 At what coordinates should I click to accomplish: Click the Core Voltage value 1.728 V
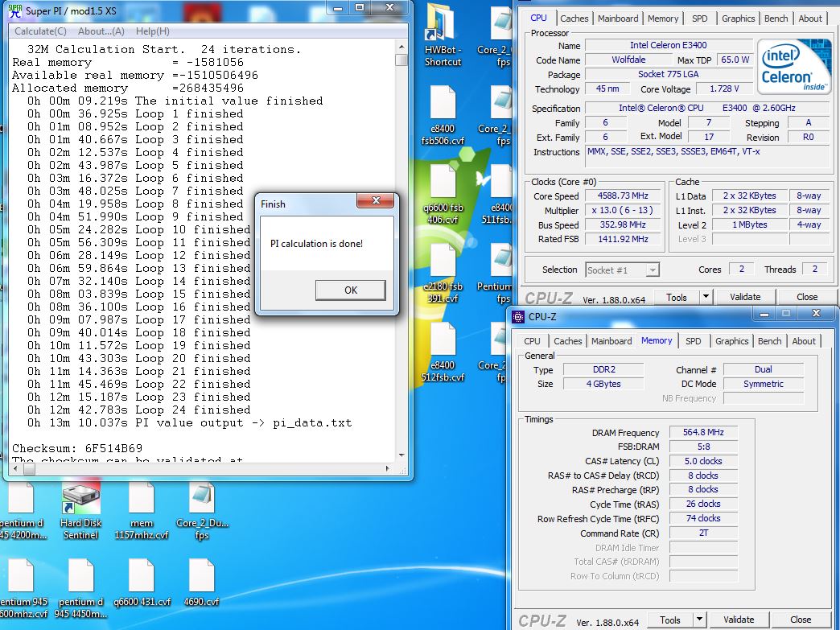click(x=724, y=89)
